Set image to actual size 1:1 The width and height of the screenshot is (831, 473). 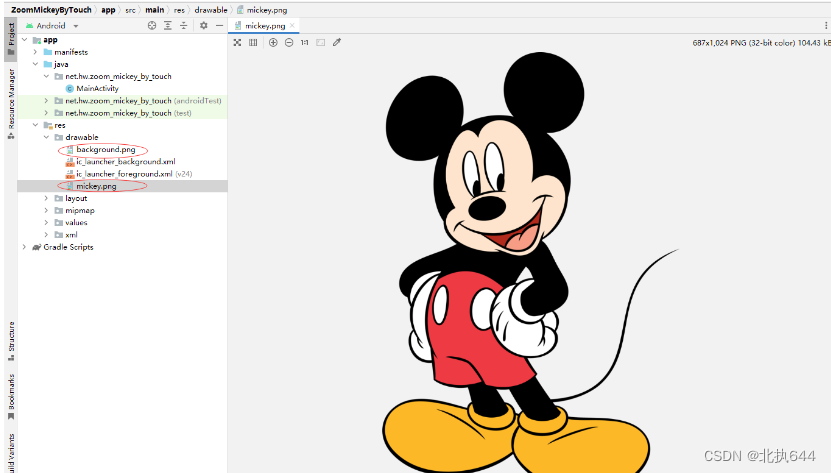(304, 43)
